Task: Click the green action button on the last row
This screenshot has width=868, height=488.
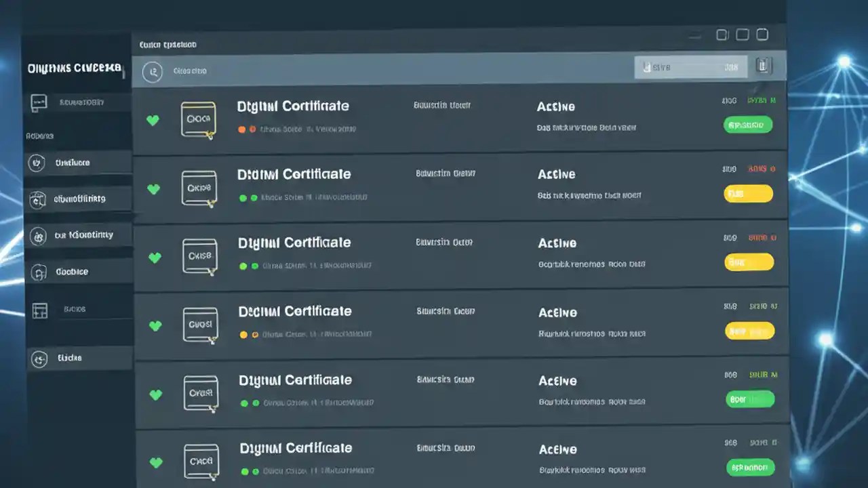Action: pos(750,468)
